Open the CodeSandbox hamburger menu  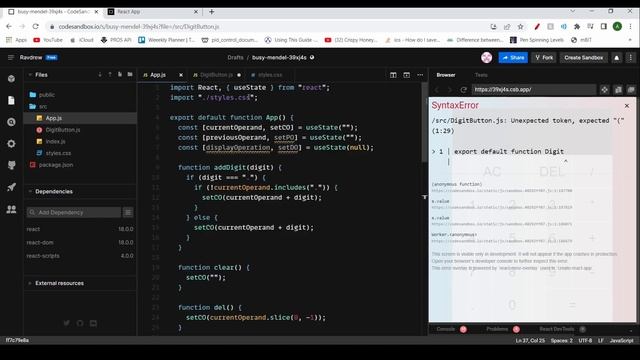[x=11, y=58]
